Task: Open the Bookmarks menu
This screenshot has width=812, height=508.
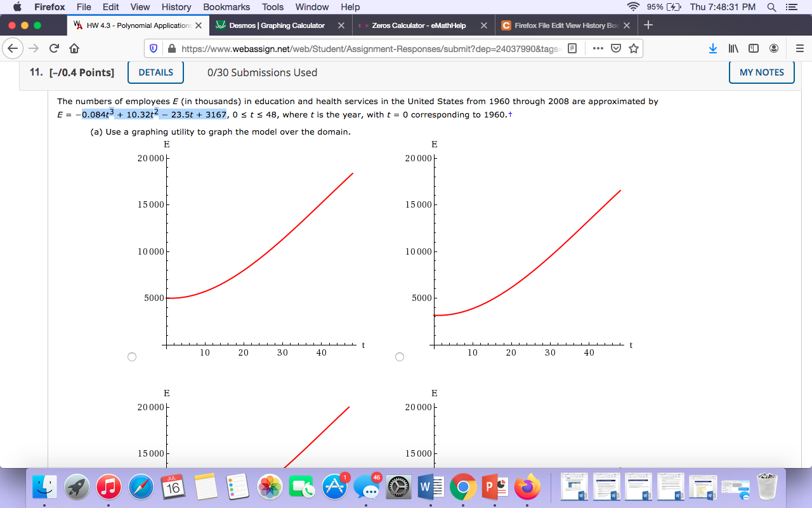Action: (226, 7)
